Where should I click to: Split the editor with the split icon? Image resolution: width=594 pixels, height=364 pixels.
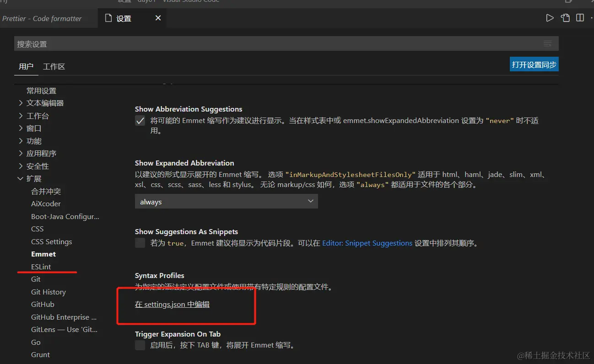[580, 18]
